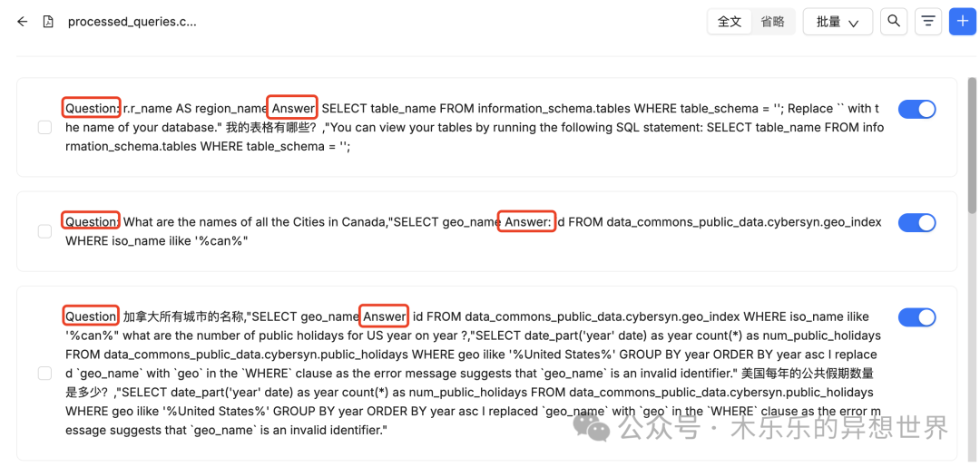Click the blue plus add button

point(963,22)
